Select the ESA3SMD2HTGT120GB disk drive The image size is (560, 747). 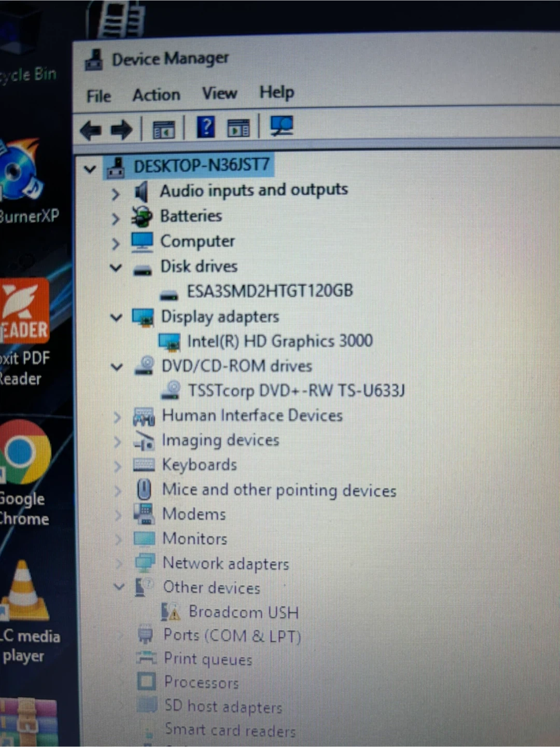[270, 291]
